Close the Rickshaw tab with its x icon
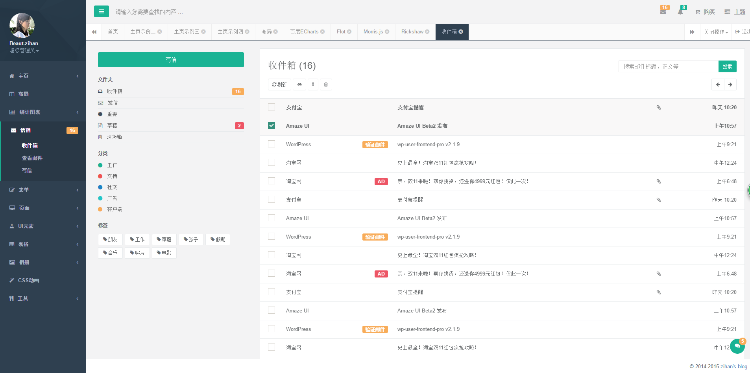750x373 pixels. [x=426, y=32]
